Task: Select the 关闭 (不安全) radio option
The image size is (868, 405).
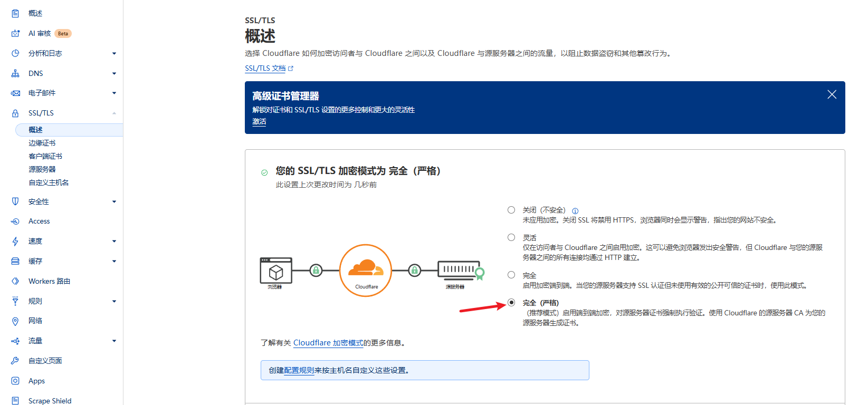Action: pos(511,210)
